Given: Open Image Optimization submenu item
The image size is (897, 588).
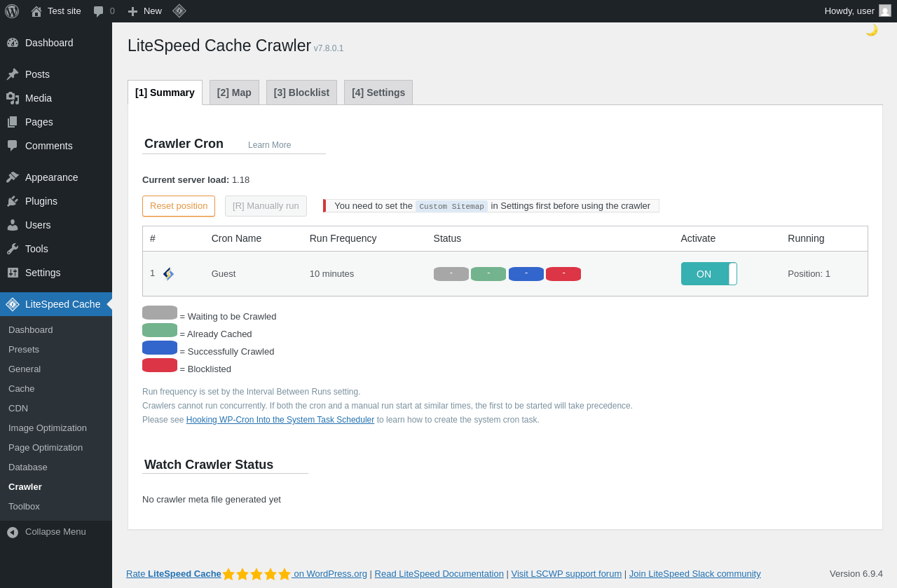Looking at the screenshot, I should click(x=48, y=428).
